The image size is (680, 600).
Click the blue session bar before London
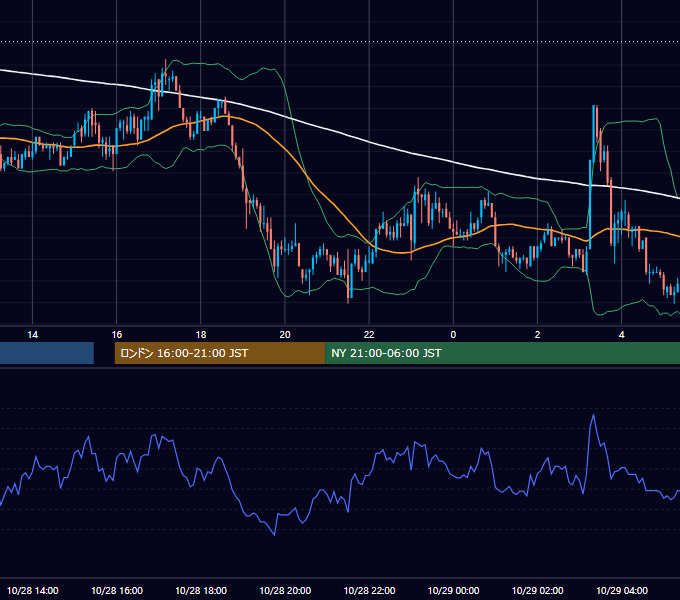pos(47,353)
